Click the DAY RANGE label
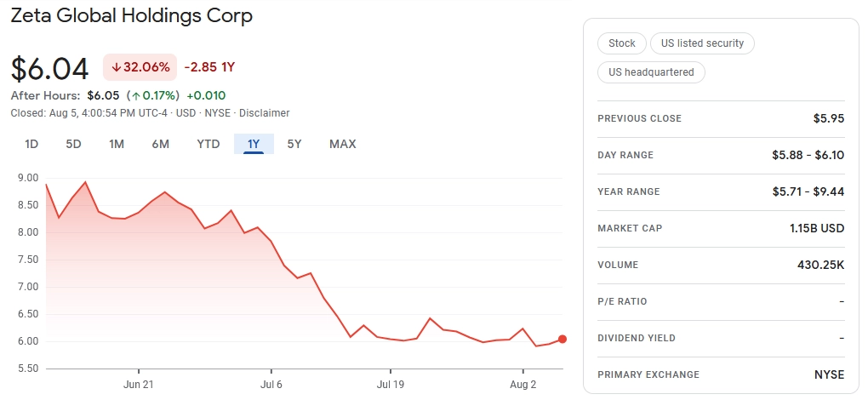Viewport: 868px width, 400px height. 625,155
